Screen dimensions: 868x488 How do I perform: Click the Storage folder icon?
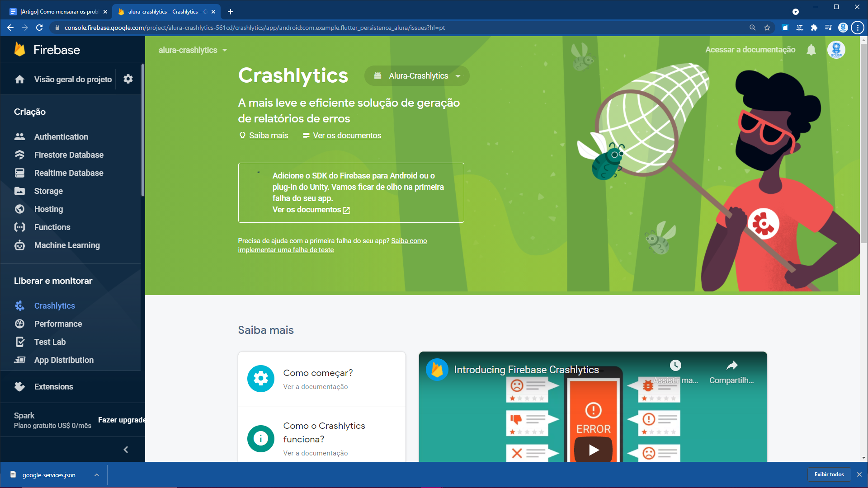click(x=19, y=191)
